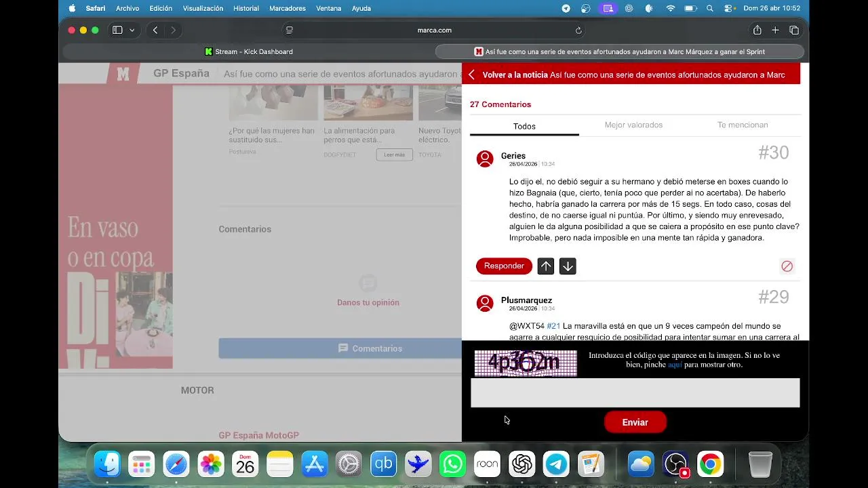Open OBS in the Dock

pos(675,464)
